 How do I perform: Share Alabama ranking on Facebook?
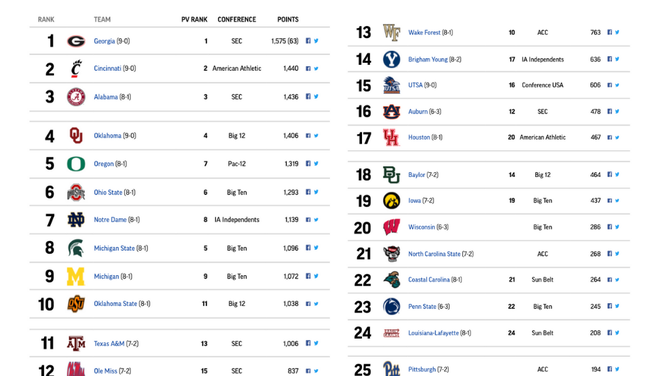[308, 97]
